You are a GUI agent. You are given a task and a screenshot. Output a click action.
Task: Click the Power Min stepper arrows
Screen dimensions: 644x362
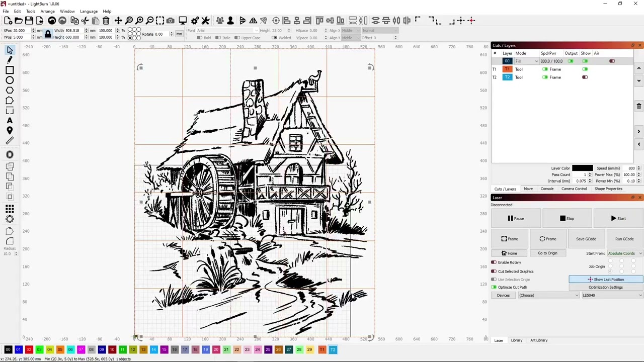[x=639, y=181]
